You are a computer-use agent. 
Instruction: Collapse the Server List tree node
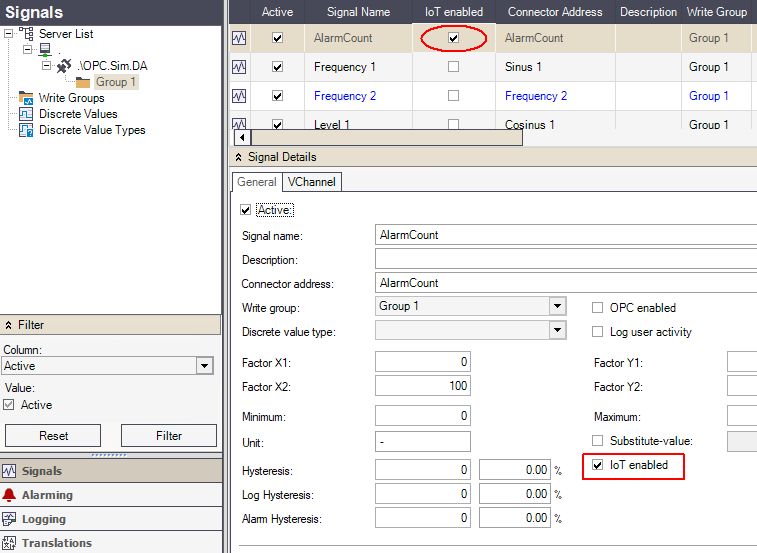coord(9,34)
